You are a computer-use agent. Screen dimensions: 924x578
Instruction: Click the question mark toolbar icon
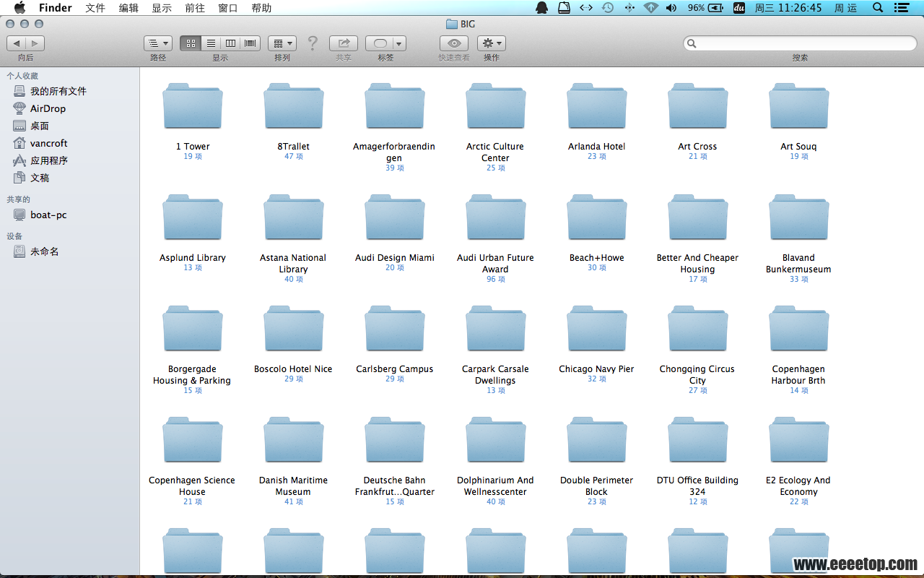313,43
